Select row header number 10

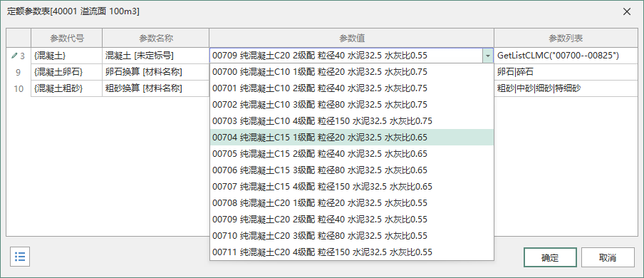19,88
